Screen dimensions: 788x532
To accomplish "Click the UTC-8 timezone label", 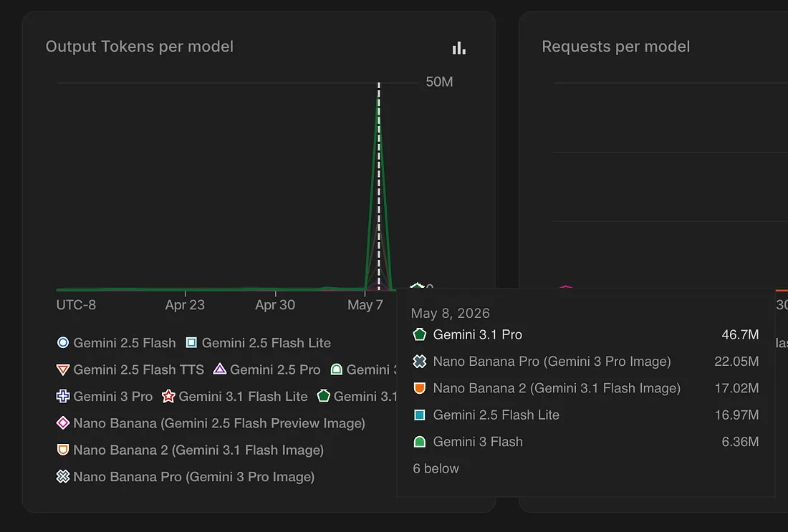I will [x=76, y=305].
